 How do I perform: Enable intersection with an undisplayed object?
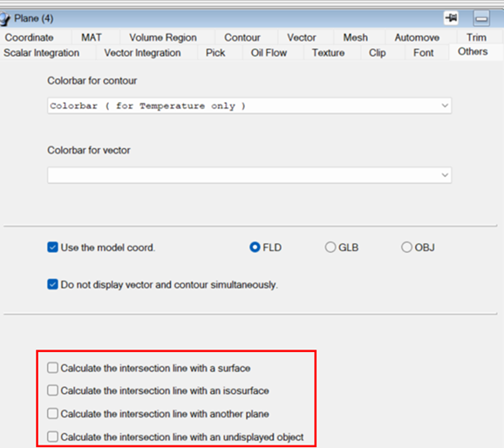coord(52,437)
